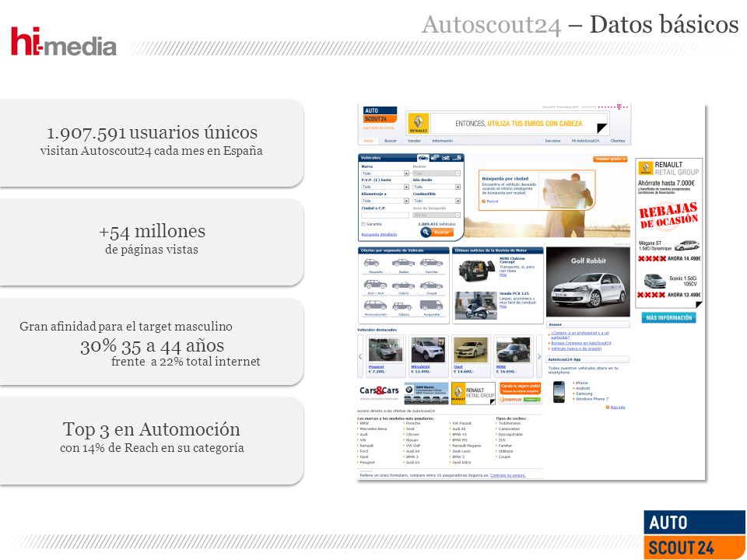Open the Buscar navigation tab

click(x=391, y=141)
